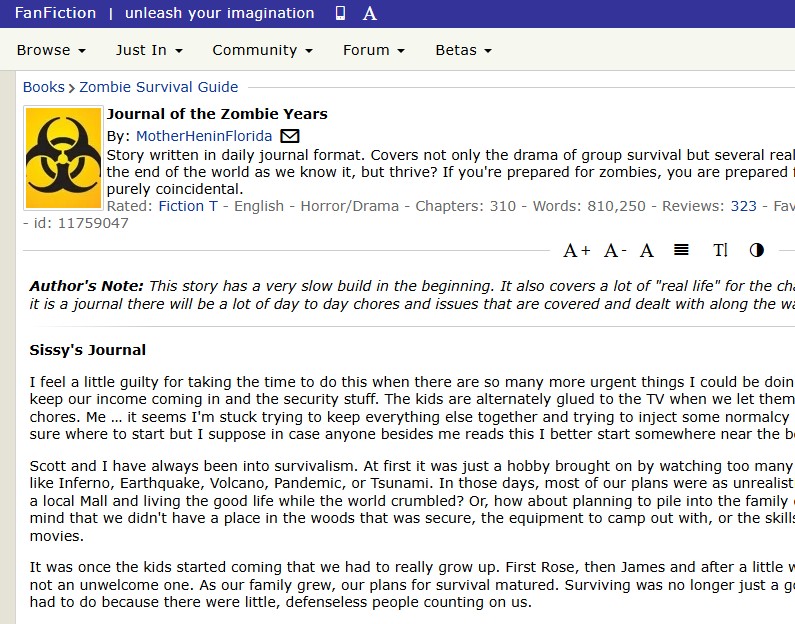
Task: Click the font icon in top bar
Action: [x=369, y=14]
